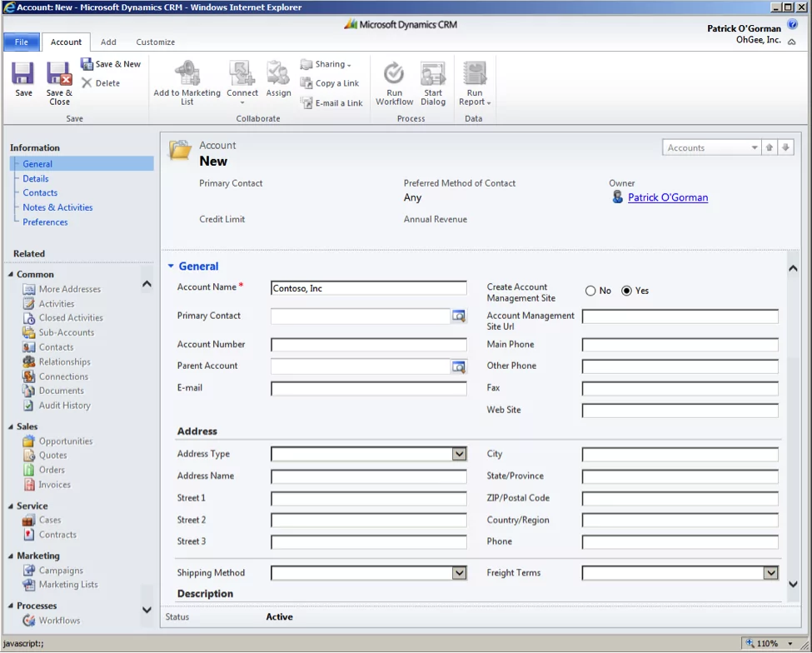Viewport: 812px width, 653px height.
Task: Click the Save ribbon icon
Action: (x=23, y=73)
